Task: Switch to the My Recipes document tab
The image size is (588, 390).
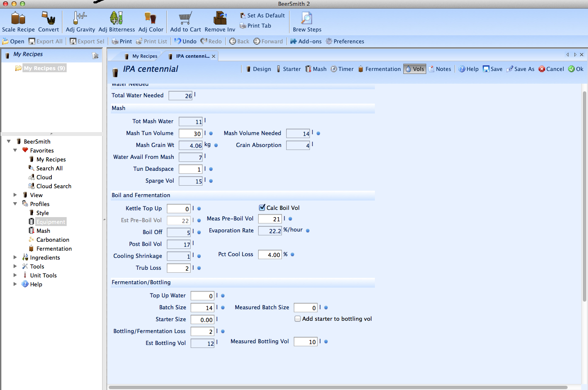Action: point(141,56)
